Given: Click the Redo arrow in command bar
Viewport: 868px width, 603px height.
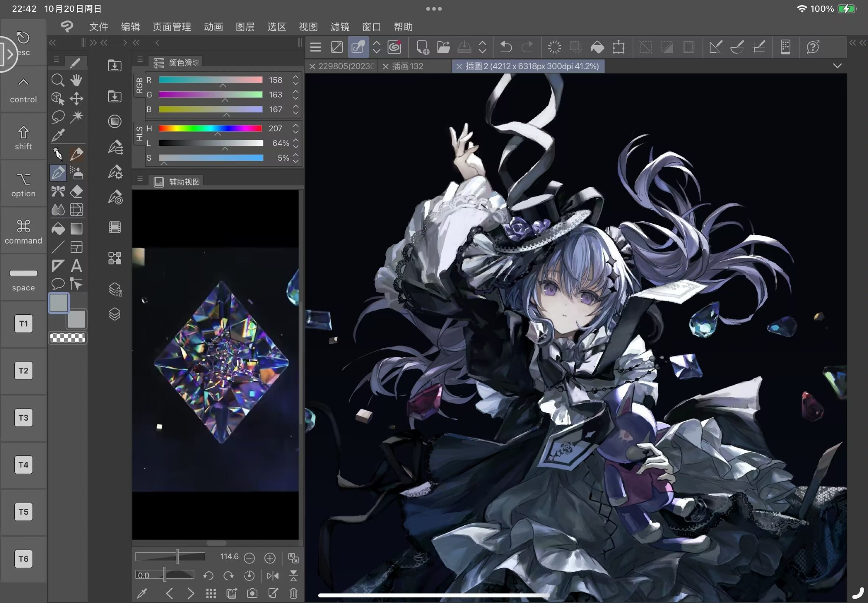Looking at the screenshot, I should pyautogui.click(x=527, y=47).
